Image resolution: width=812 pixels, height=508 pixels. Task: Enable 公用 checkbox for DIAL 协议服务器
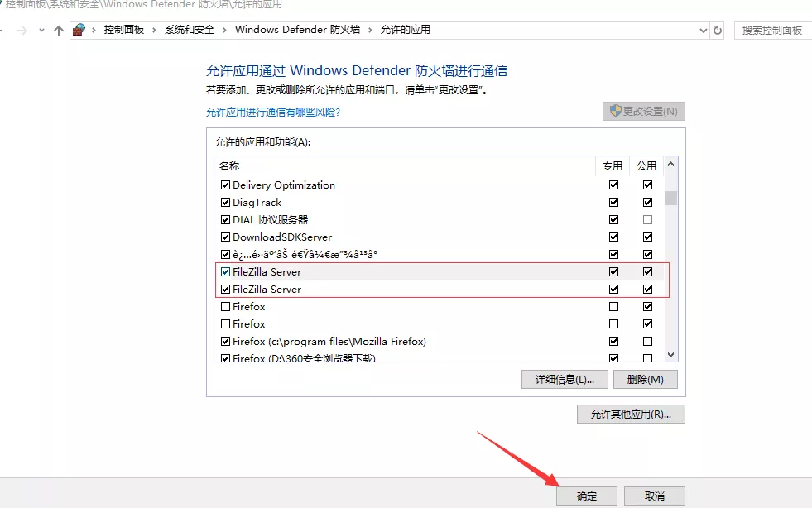coord(647,219)
